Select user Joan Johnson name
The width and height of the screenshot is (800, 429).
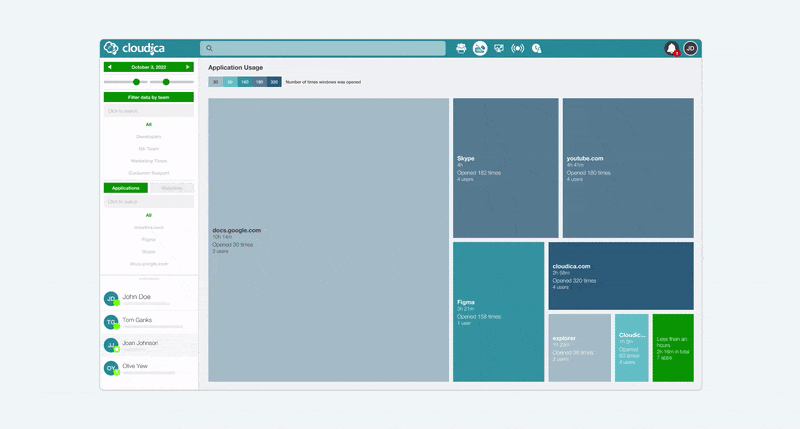pyautogui.click(x=140, y=343)
